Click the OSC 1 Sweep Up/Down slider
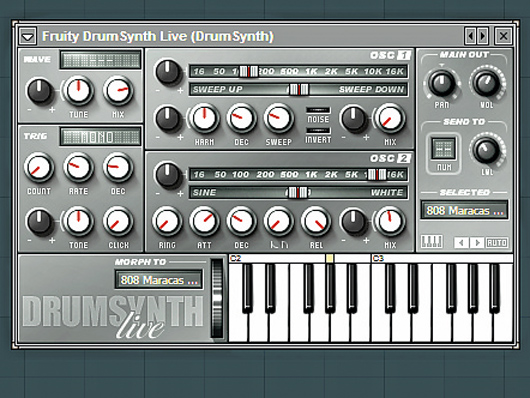This screenshot has width=530, height=398. click(298, 89)
